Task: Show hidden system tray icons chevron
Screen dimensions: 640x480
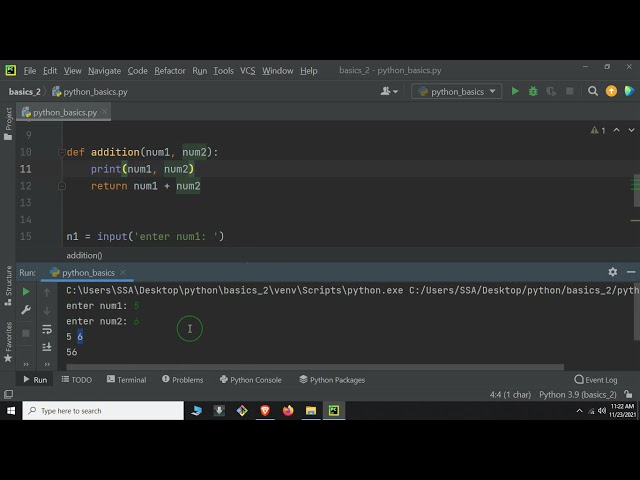Action: pyautogui.click(x=579, y=411)
